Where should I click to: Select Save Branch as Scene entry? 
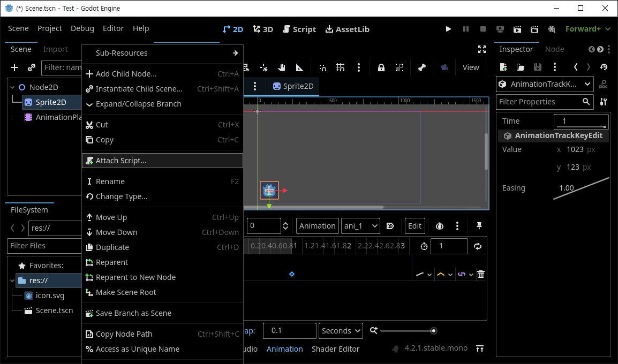pyautogui.click(x=162, y=313)
